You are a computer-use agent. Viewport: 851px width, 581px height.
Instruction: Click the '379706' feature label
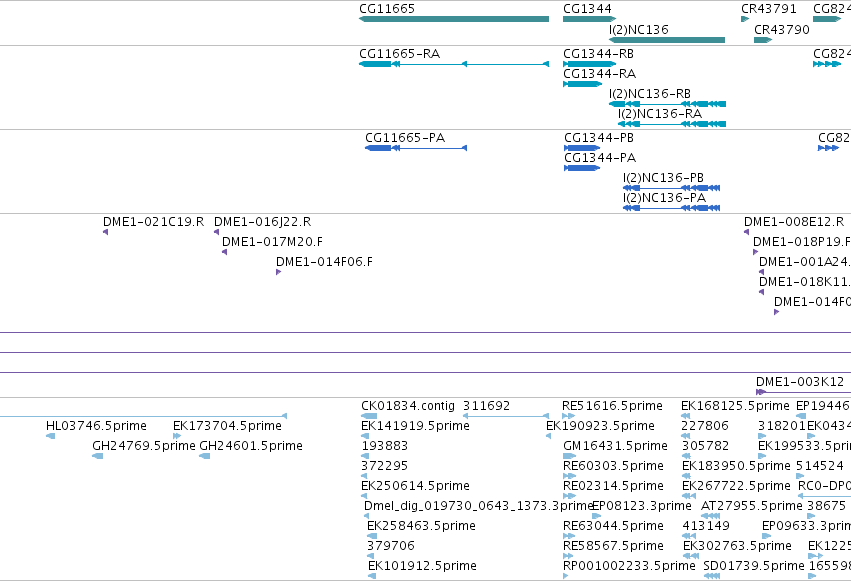point(391,546)
